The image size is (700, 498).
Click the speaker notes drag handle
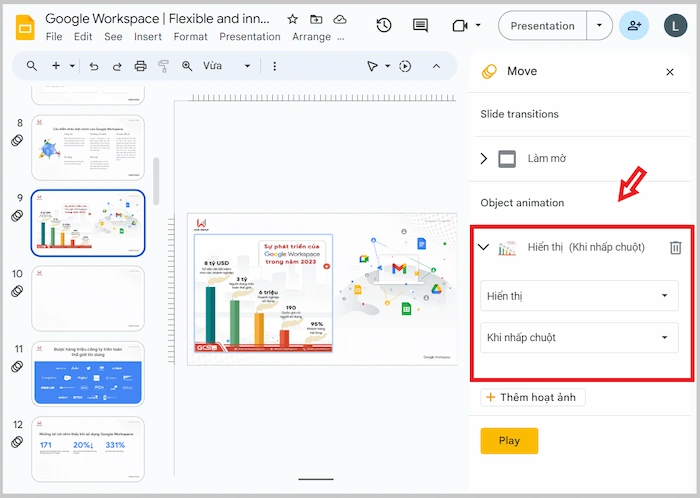point(316,479)
